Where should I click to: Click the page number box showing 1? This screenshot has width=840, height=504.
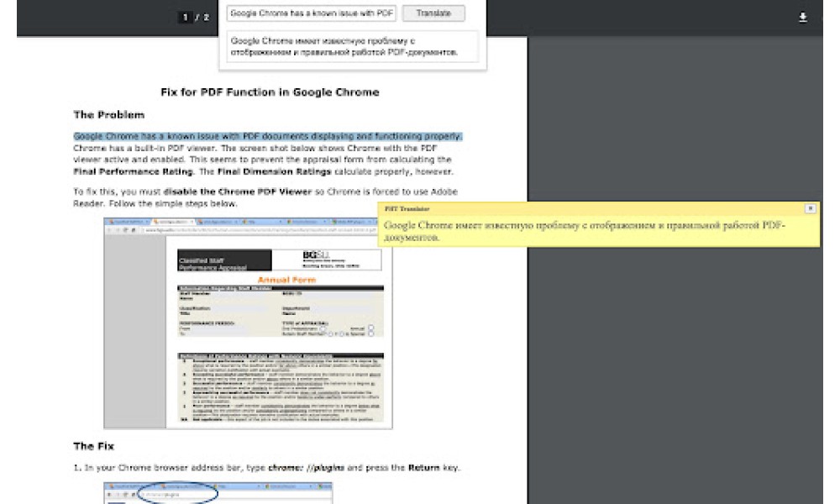point(185,17)
